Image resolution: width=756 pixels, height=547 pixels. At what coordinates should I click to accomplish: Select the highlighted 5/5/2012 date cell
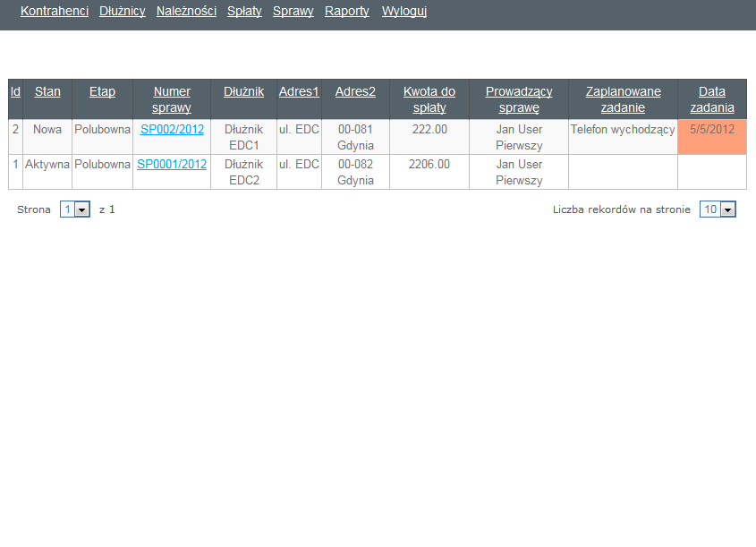[712, 137]
